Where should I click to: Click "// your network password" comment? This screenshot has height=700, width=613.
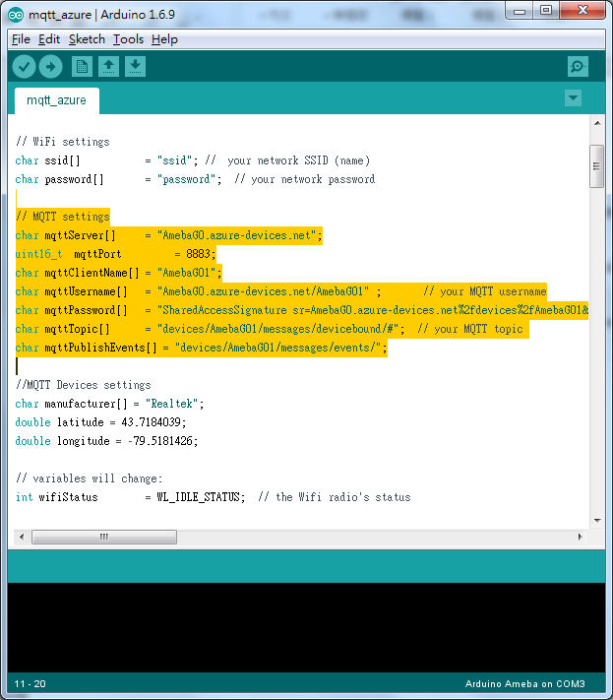(305, 179)
